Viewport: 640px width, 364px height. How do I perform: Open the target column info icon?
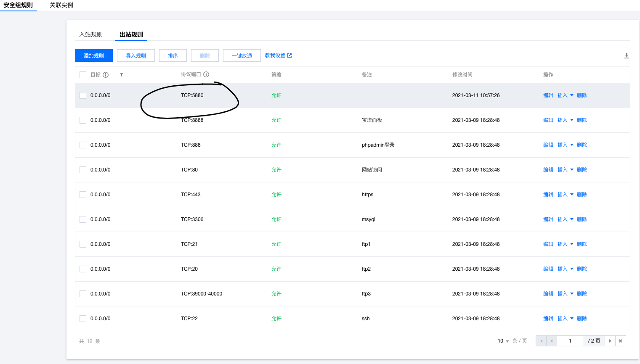tap(106, 75)
